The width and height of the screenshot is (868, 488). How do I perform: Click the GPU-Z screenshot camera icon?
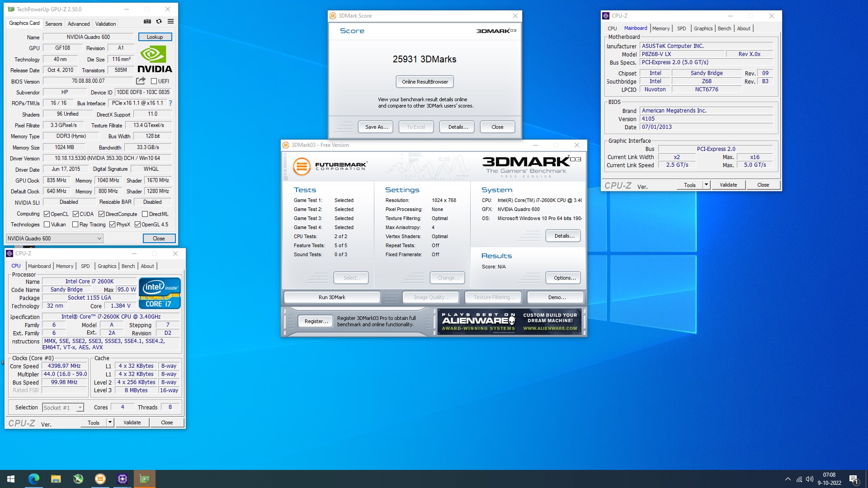click(147, 21)
